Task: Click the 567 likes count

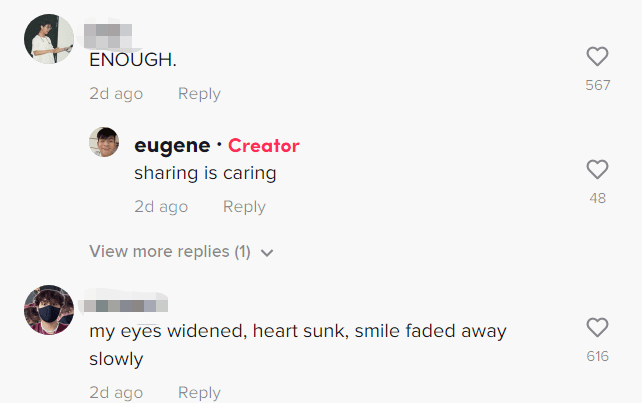Action: click(x=597, y=85)
